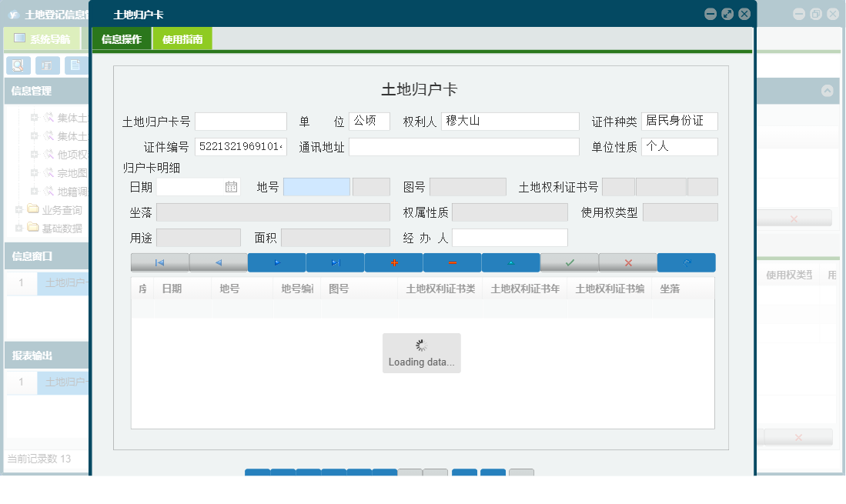846x504 pixels.
Task: Click the search magnifier icon in main toolbar
Action: (18, 65)
